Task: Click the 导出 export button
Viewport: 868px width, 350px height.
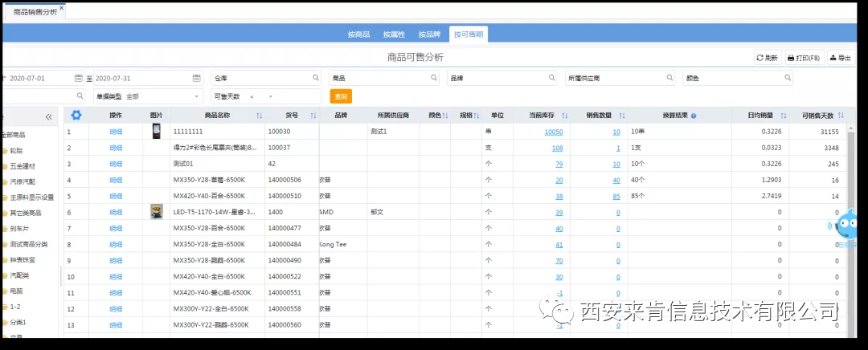Action: point(841,58)
